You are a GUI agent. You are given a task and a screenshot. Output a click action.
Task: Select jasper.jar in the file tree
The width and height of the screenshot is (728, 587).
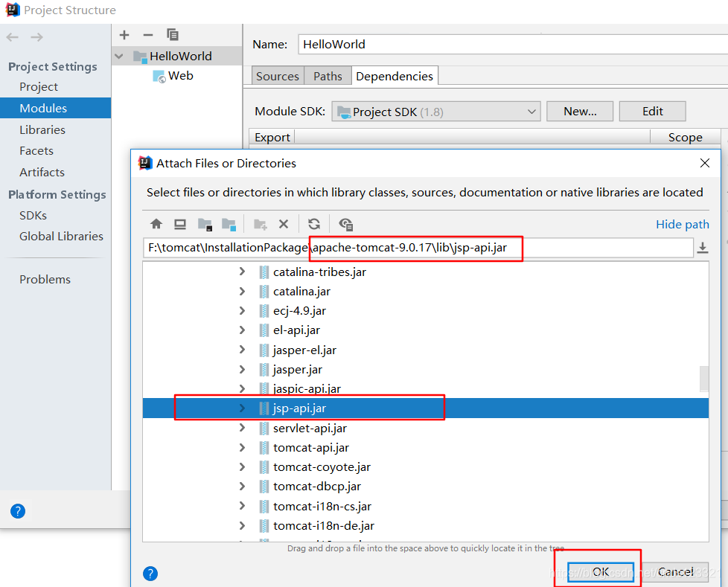pyautogui.click(x=298, y=369)
